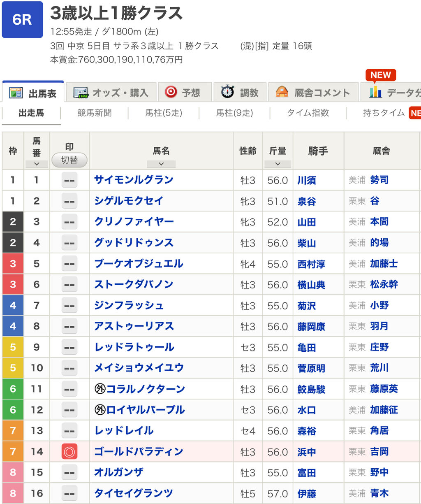This screenshot has width=421, height=504.
Task: Click the 性齢 column header
Action: (x=248, y=151)
